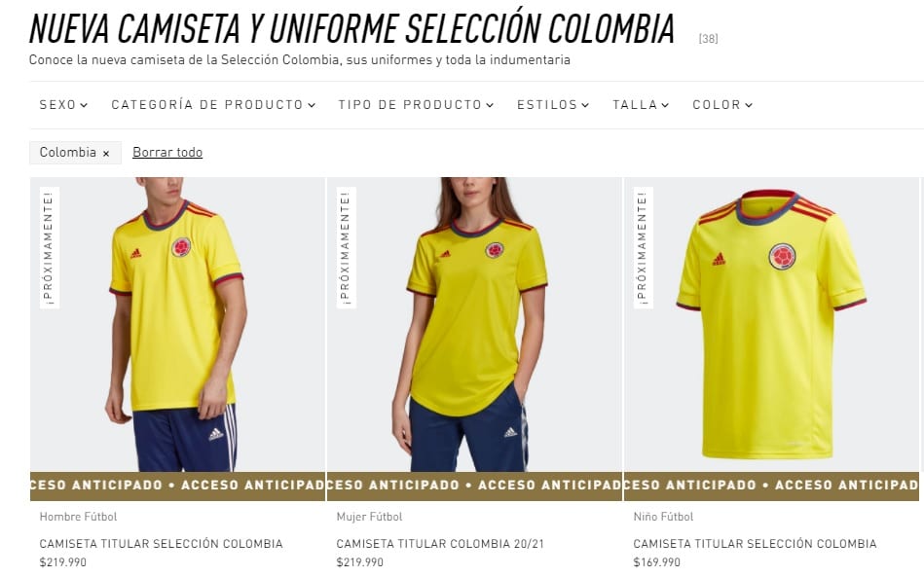The image size is (924, 577).
Task: Open the kids' jersey product image
Action: 771,324
